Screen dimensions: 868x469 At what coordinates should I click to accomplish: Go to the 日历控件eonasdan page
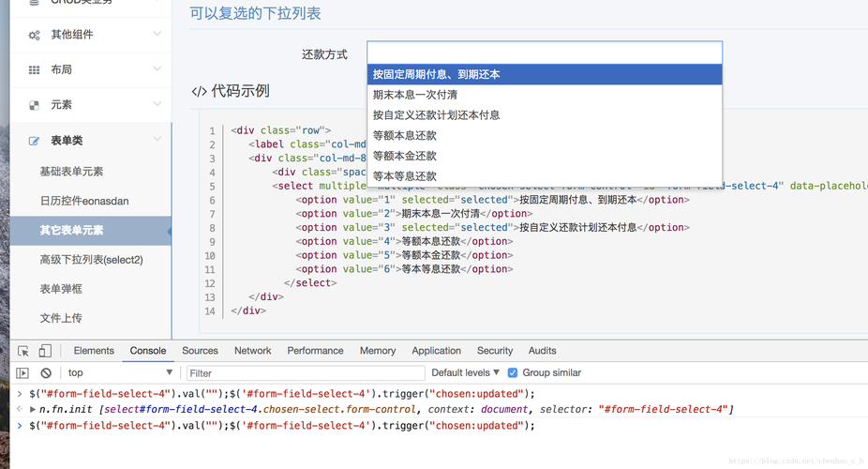(x=84, y=201)
